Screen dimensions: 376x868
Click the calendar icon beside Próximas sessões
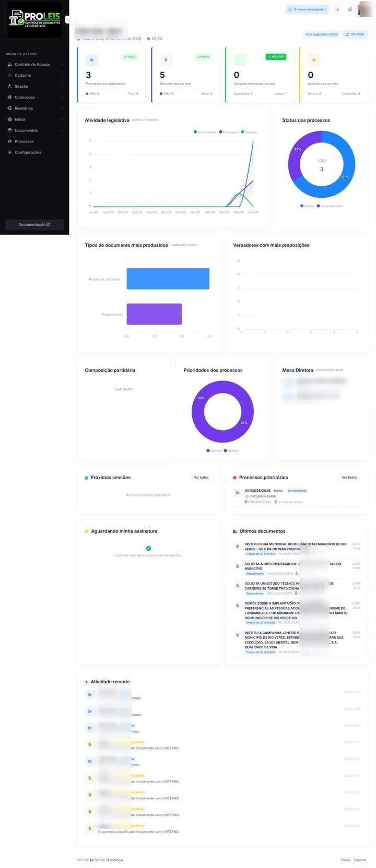[86, 478]
